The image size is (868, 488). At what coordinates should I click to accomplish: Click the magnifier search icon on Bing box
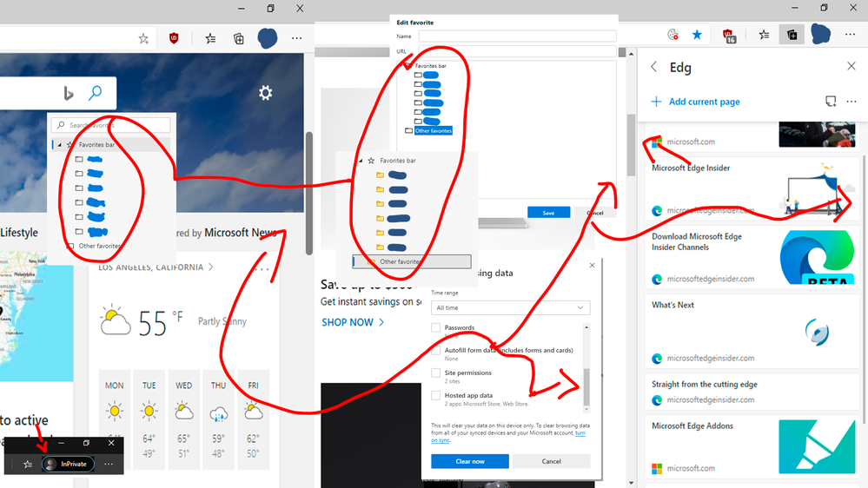pos(96,92)
